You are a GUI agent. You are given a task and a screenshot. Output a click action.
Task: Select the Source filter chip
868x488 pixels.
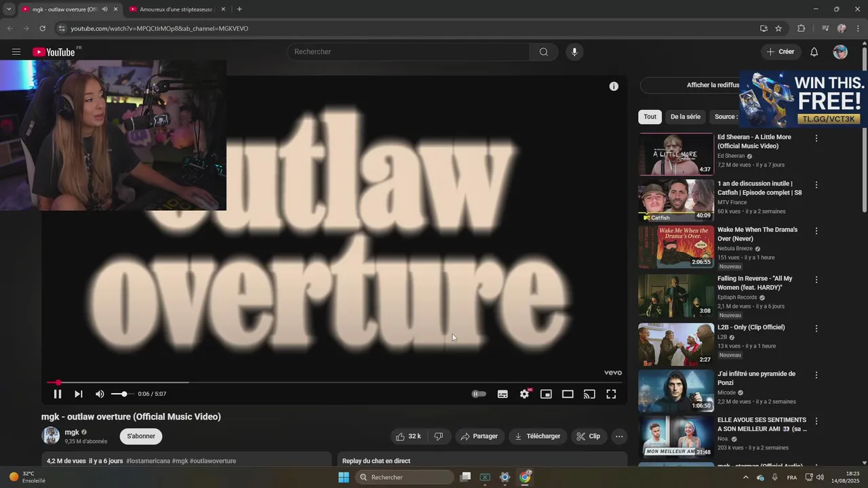tap(725, 117)
